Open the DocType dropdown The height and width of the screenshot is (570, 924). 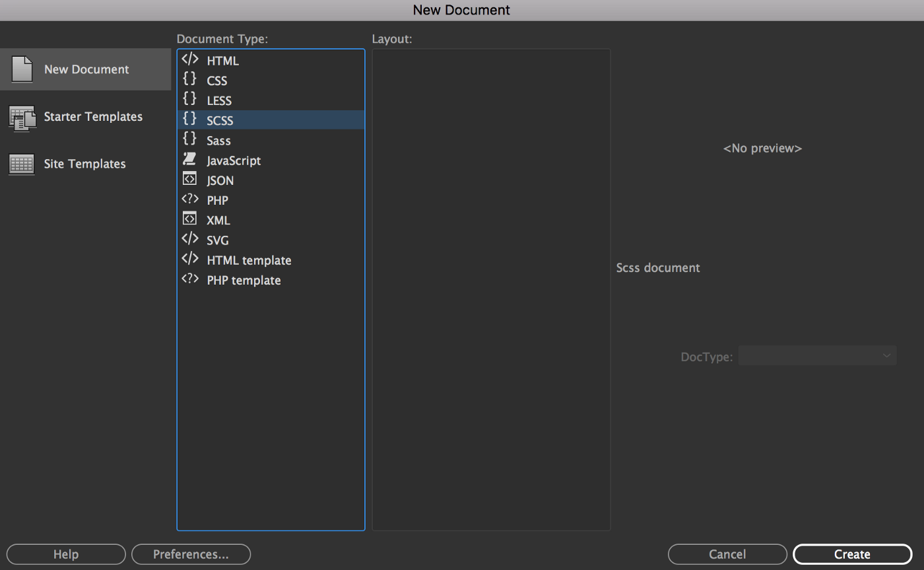[817, 355]
